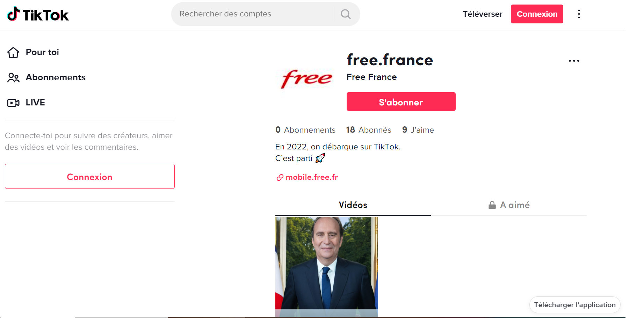Click the red Connexion button in header

pos(537,14)
